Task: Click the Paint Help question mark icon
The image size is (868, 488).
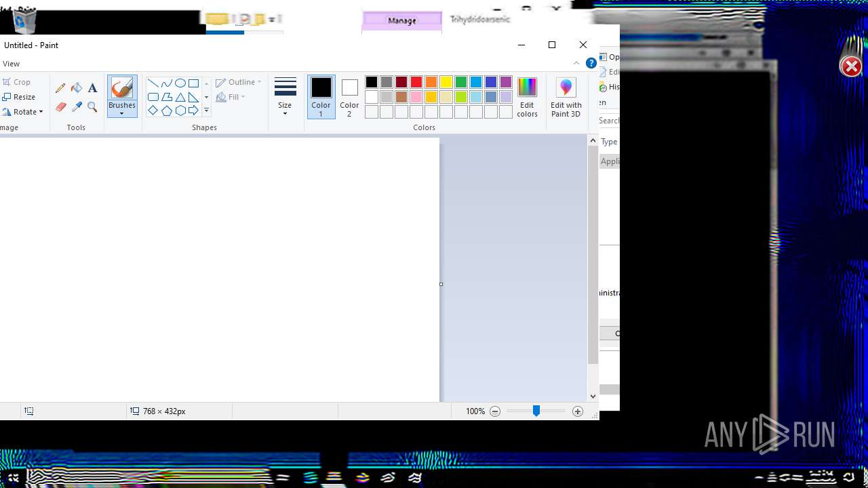Action: (x=591, y=64)
